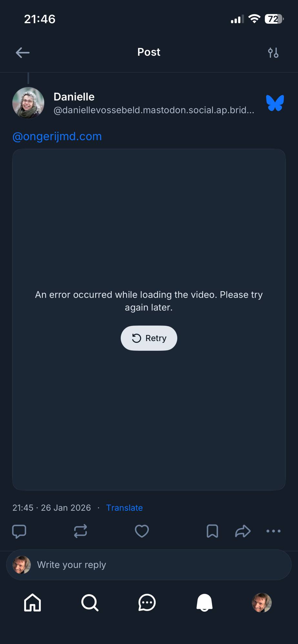Open thread settings sliders icon
Image resolution: width=298 pixels, height=644 pixels.
pos(273,52)
